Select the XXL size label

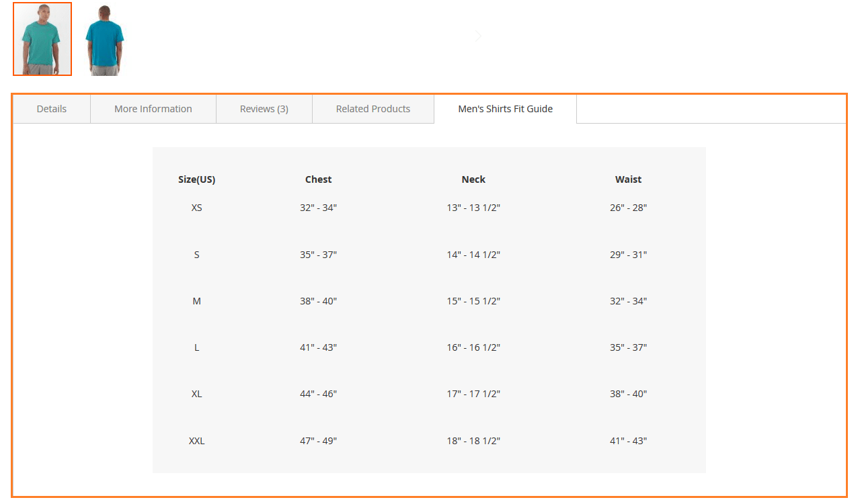[x=197, y=441]
